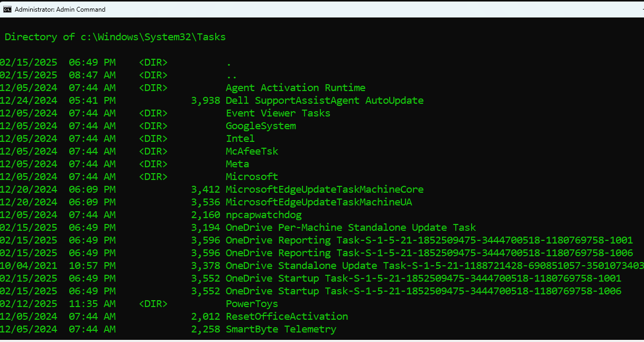The height and width of the screenshot is (342, 644).
Task: Click the McAfeeTsk directory name
Action: [x=252, y=151]
